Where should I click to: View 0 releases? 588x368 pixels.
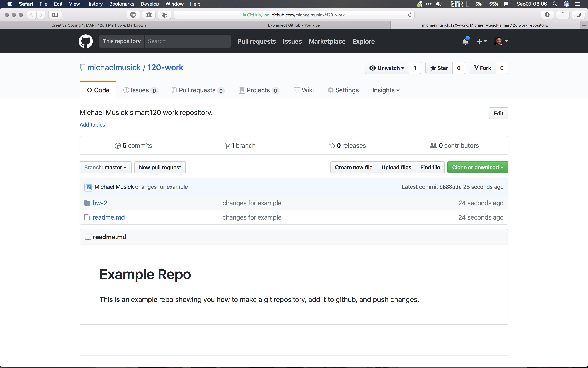coord(347,146)
